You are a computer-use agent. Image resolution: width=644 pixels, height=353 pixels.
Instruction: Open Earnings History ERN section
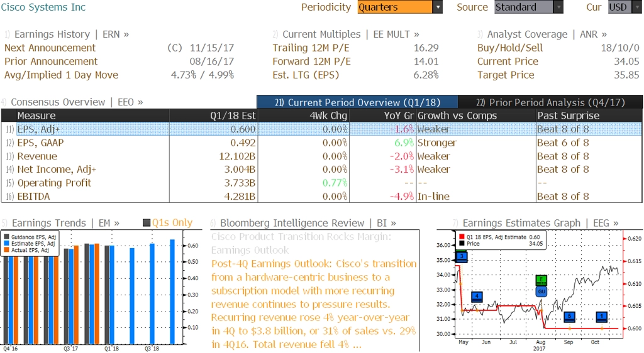click(72, 34)
